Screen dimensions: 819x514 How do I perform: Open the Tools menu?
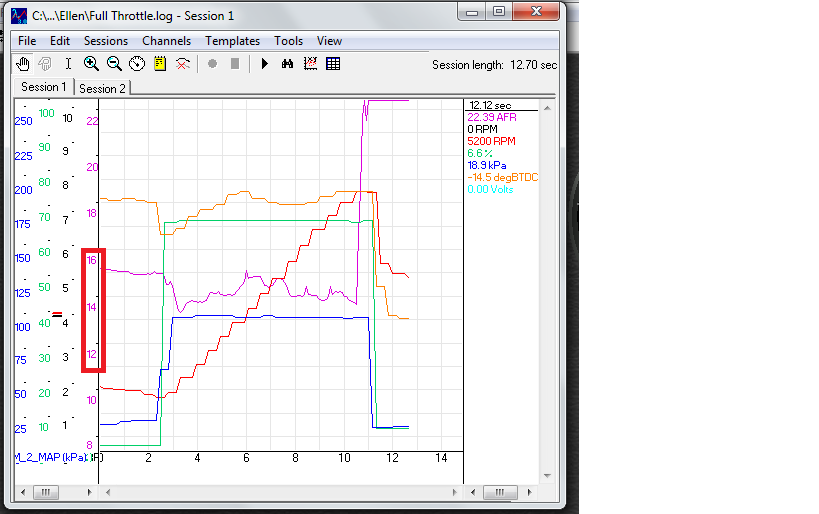[288, 41]
